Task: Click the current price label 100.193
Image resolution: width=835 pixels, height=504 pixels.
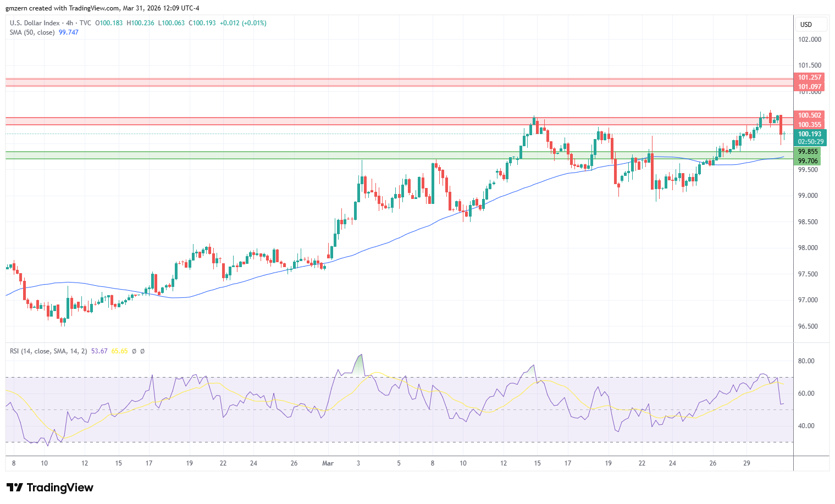Action: click(810, 134)
